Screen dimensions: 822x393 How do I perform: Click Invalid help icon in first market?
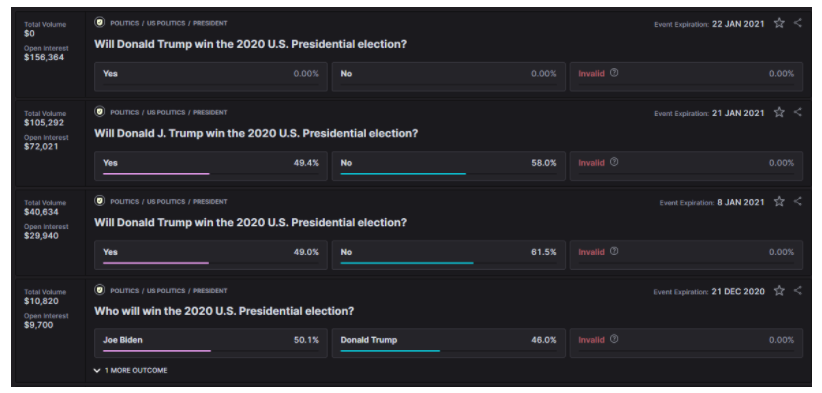click(614, 73)
